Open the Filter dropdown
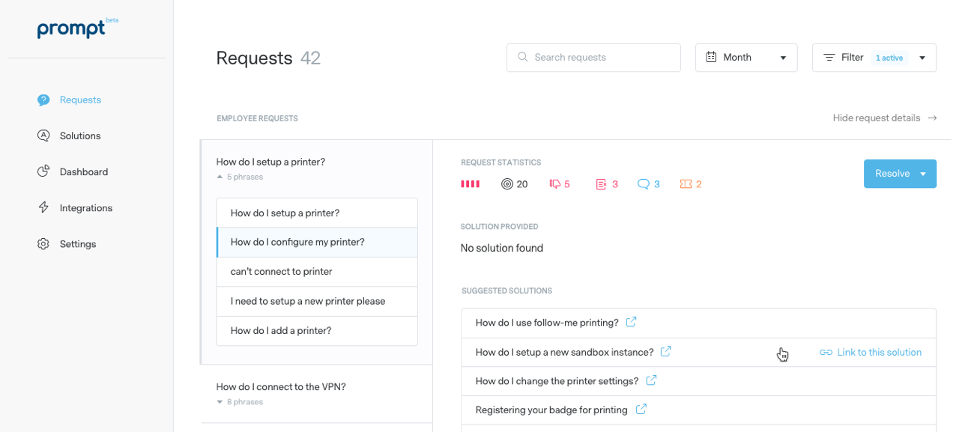Screen dimensions: 980x432 [874, 58]
